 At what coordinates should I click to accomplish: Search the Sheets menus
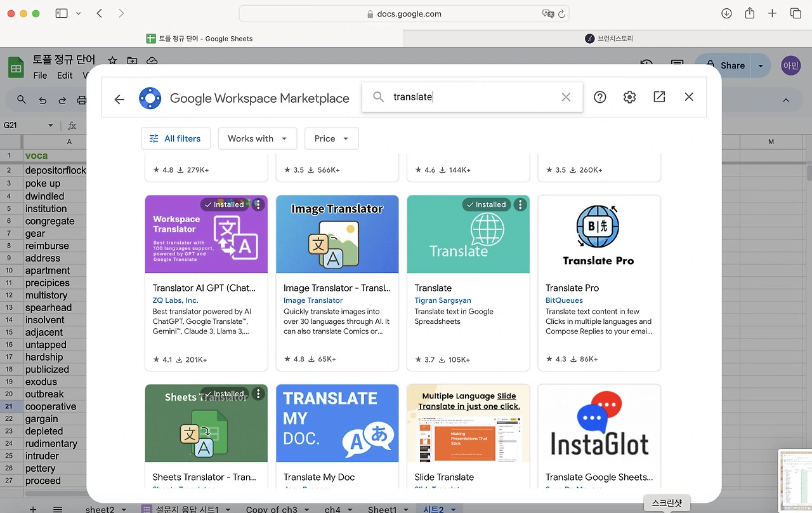click(22, 100)
